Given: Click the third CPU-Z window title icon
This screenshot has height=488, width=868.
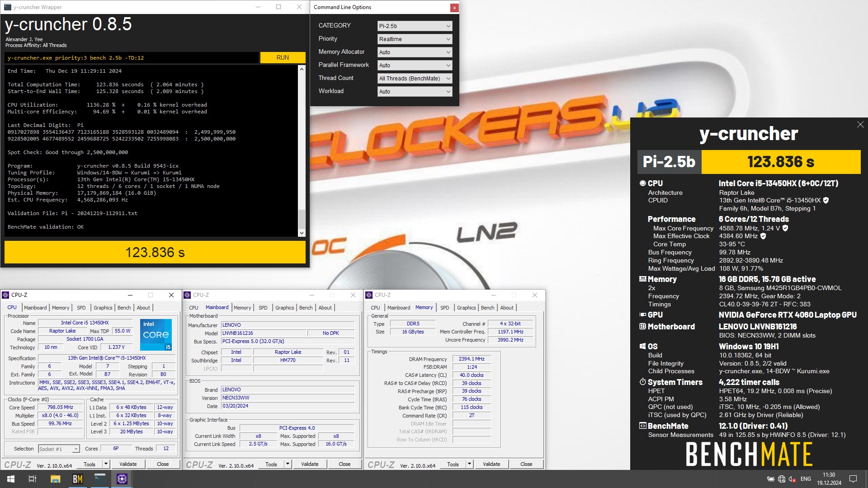Looking at the screenshot, I should pos(369,295).
